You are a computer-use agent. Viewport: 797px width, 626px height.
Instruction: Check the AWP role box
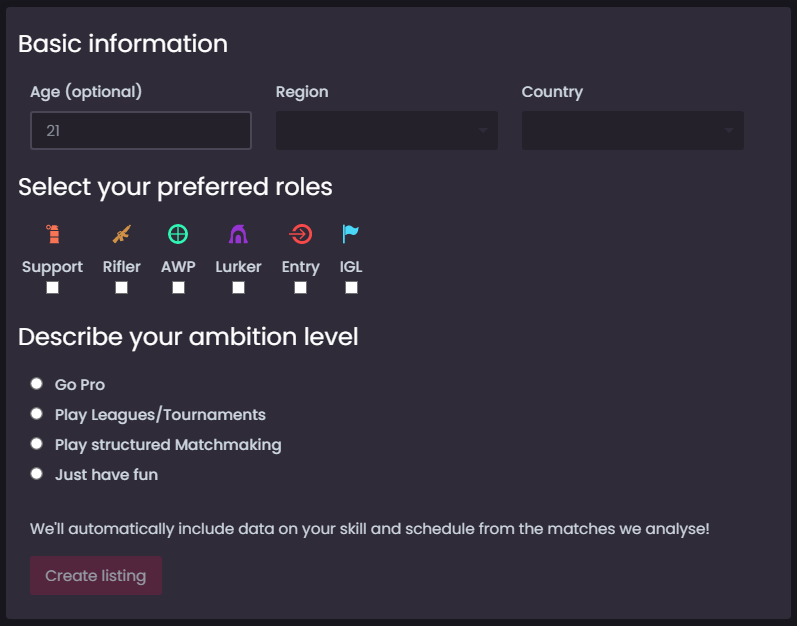point(178,288)
